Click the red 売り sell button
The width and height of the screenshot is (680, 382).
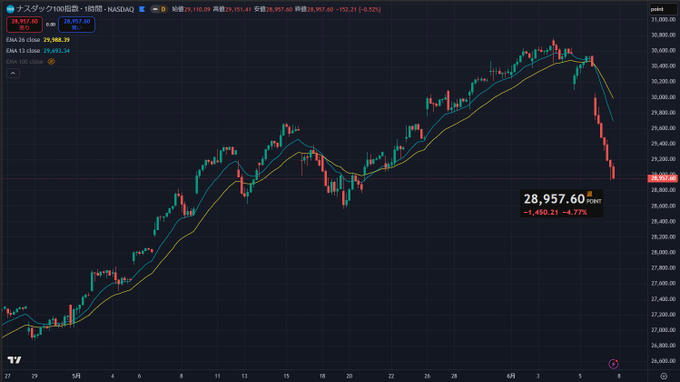click(24, 24)
